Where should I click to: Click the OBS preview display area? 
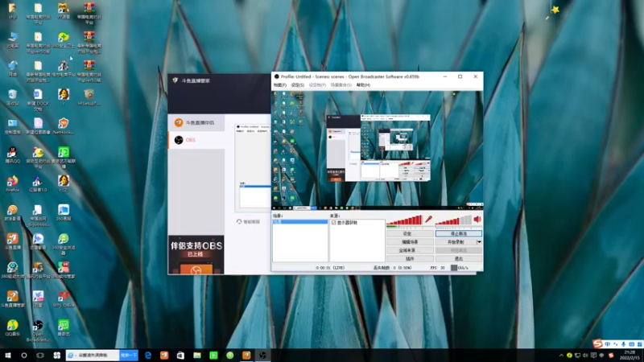pos(377,150)
